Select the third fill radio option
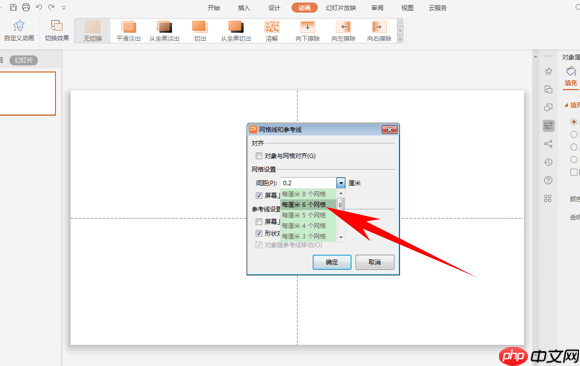Image resolution: width=580 pixels, height=366 pixels. pos(574,147)
